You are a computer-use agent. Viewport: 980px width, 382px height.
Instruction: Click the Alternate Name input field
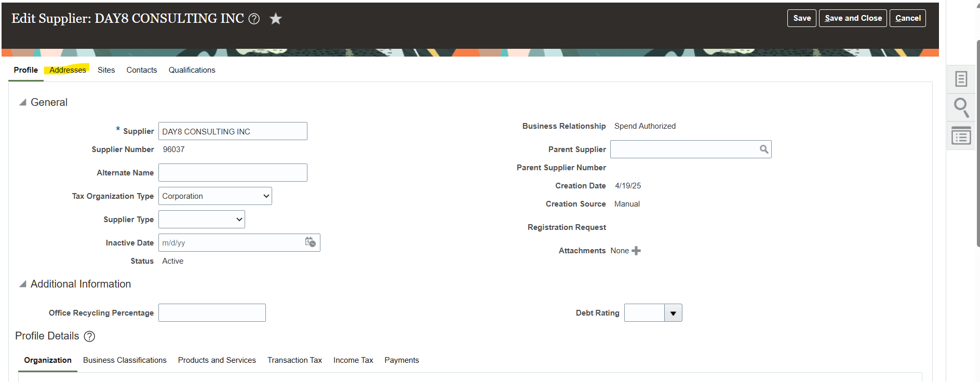tap(233, 173)
